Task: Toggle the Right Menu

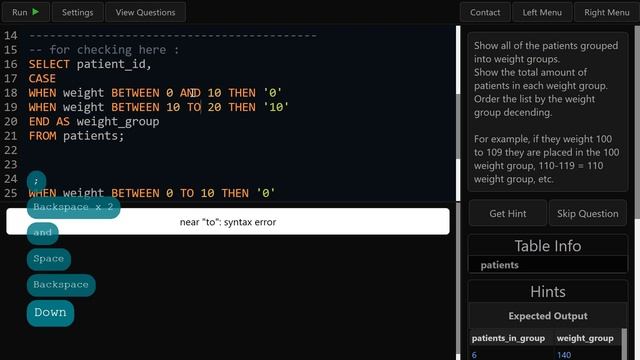Action: click(x=607, y=12)
